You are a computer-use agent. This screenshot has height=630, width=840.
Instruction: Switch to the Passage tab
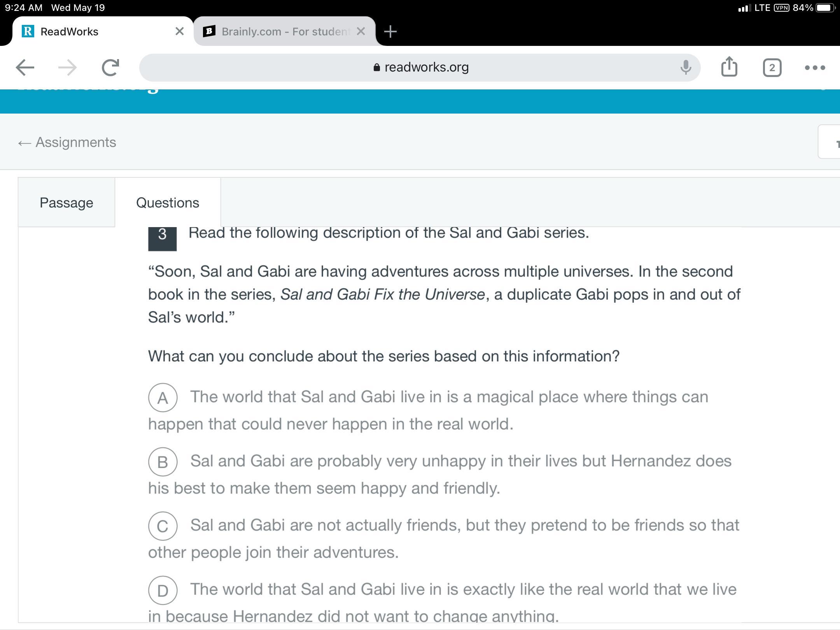coord(66,203)
